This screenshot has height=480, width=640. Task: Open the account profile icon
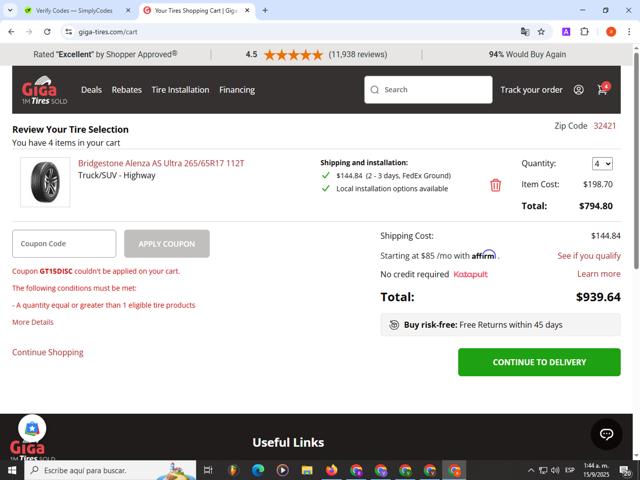tap(578, 90)
